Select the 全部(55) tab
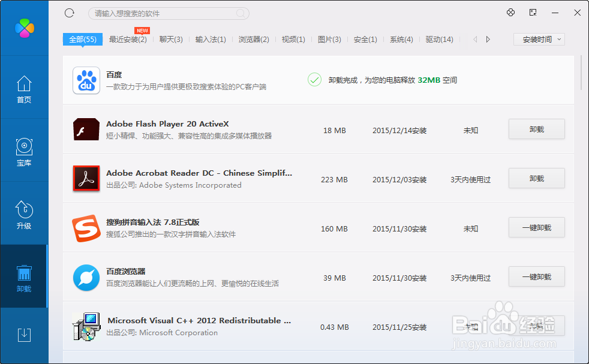589x364 pixels. (83, 40)
